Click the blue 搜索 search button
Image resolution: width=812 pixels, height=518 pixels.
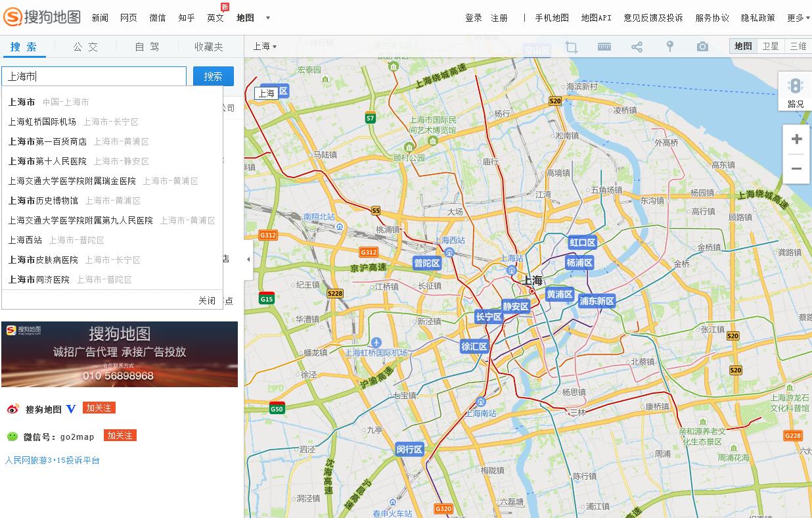point(213,76)
